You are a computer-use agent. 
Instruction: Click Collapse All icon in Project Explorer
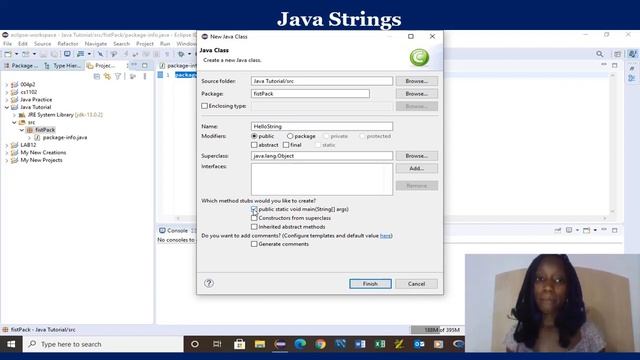point(97,76)
